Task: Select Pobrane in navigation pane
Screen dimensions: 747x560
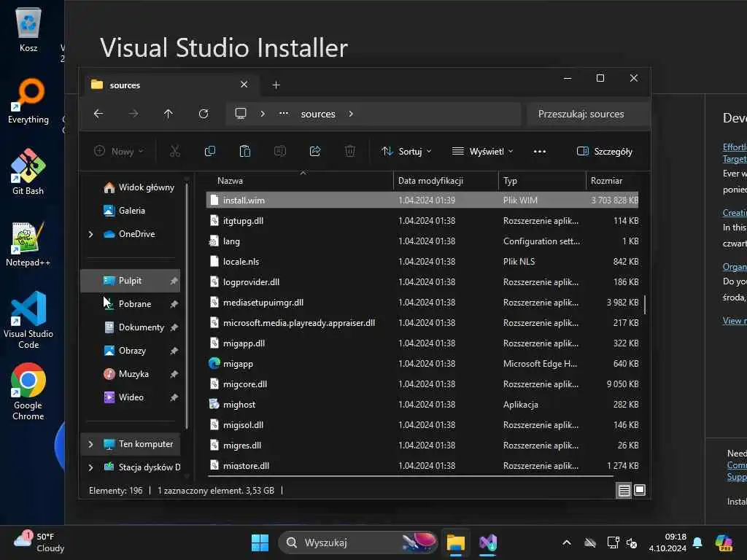Action: (131, 304)
